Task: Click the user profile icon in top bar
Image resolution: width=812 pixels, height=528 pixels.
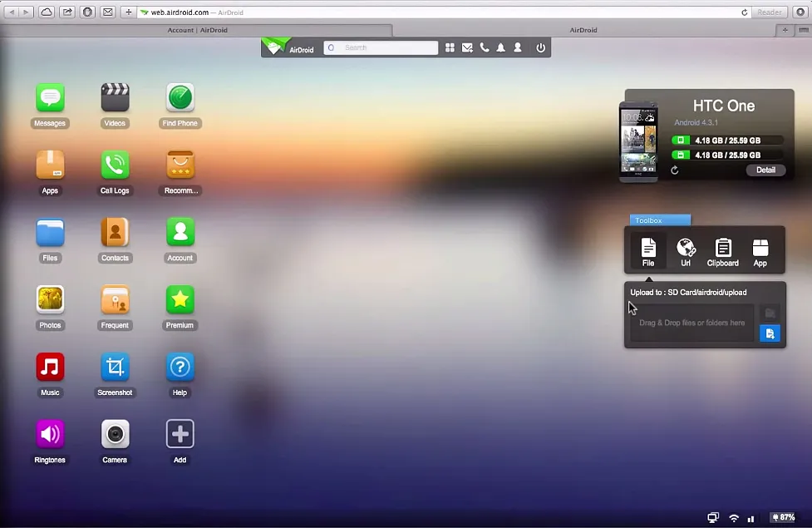Action: click(518, 47)
